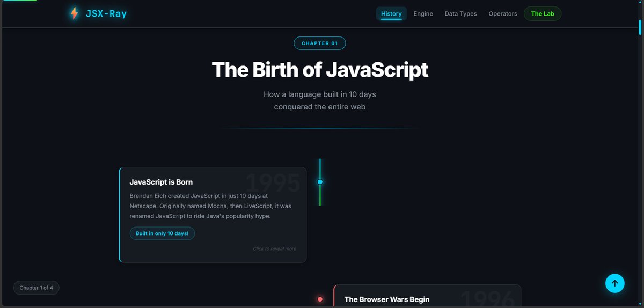Select the blue 1995 timeline dot
Viewport: 644px width, 308px height.
320,182
